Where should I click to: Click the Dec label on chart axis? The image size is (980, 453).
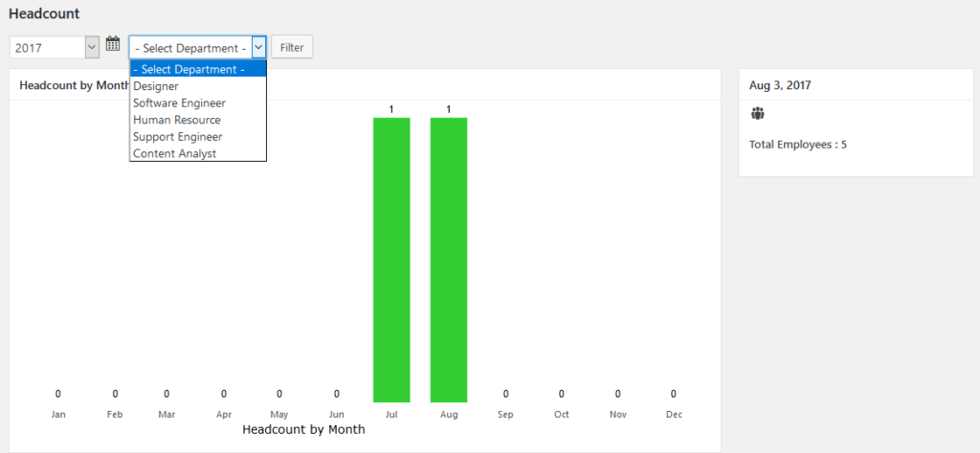674,415
